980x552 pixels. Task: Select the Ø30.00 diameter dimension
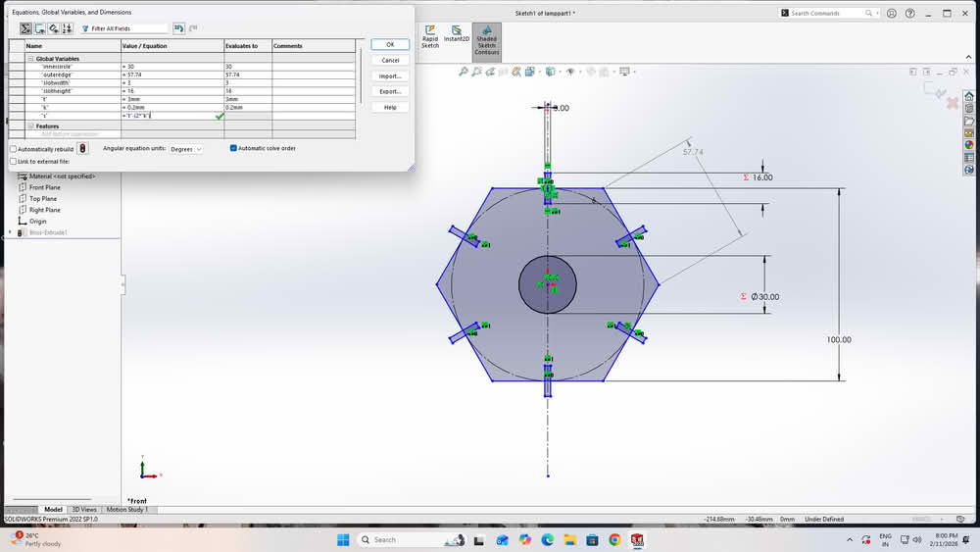pos(765,297)
